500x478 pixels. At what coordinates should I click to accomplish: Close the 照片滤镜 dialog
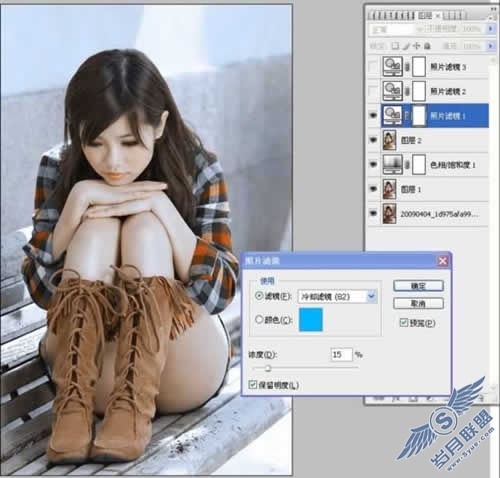[443, 261]
